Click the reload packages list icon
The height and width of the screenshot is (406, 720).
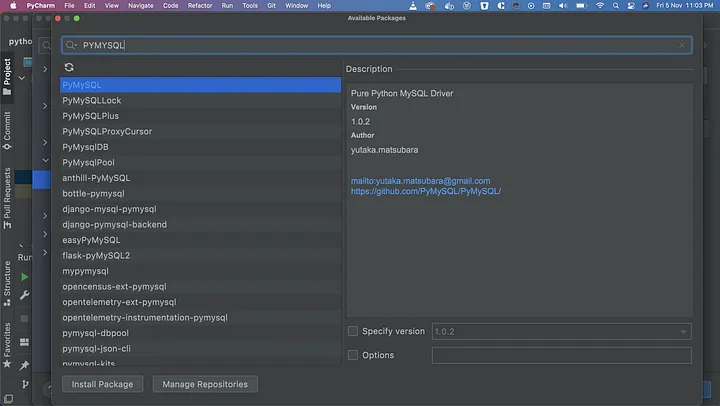69,67
